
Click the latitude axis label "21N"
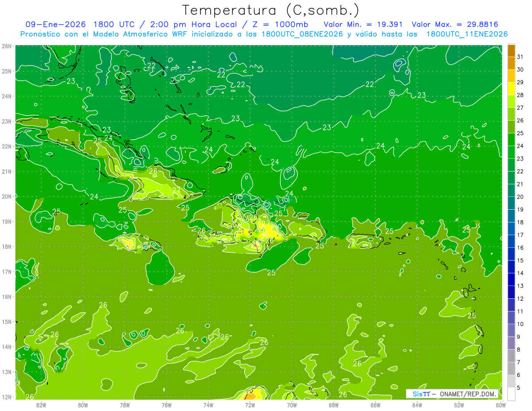point(7,172)
